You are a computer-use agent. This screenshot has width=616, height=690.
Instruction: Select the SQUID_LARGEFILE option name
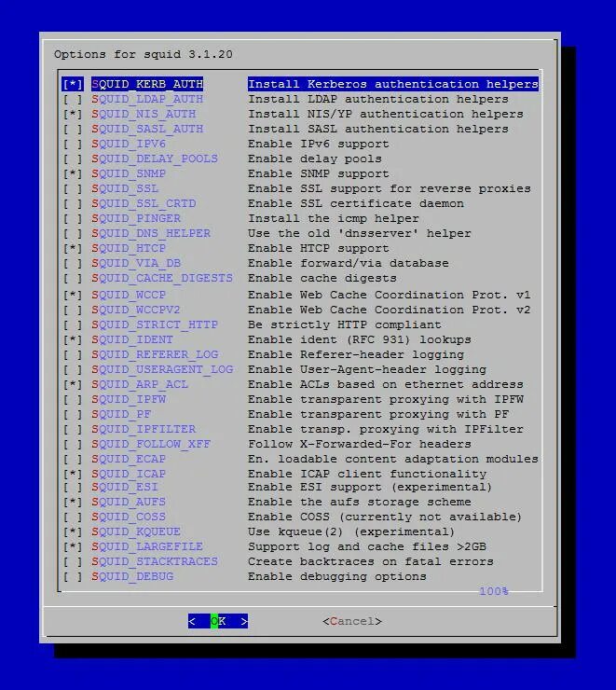click(x=147, y=547)
